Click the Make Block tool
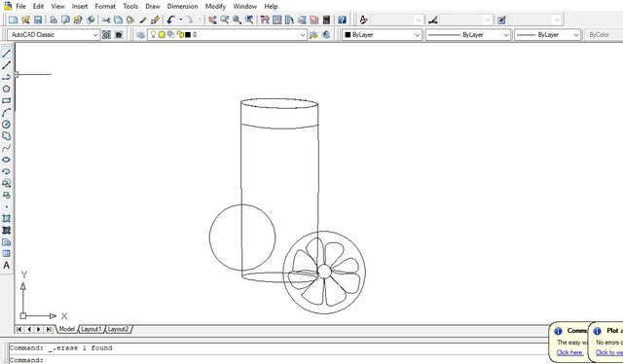 point(7,195)
